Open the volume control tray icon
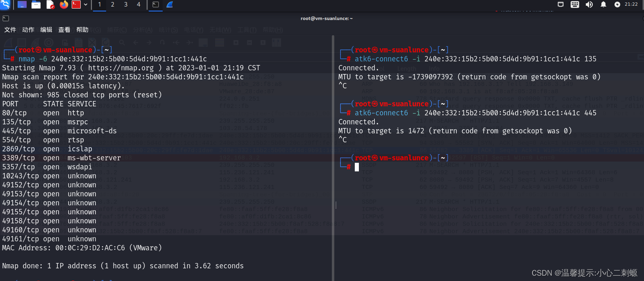The width and height of the screenshot is (644, 281). [x=589, y=4]
